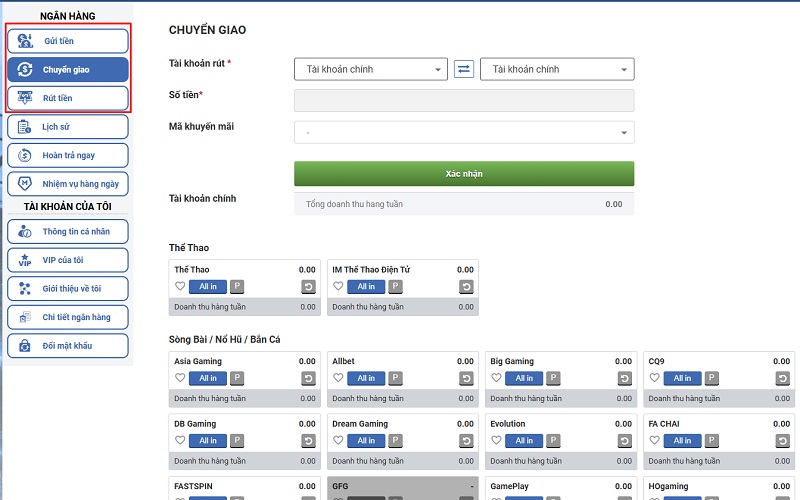Click the FASTSPIN wallet name

pyautogui.click(x=193, y=486)
